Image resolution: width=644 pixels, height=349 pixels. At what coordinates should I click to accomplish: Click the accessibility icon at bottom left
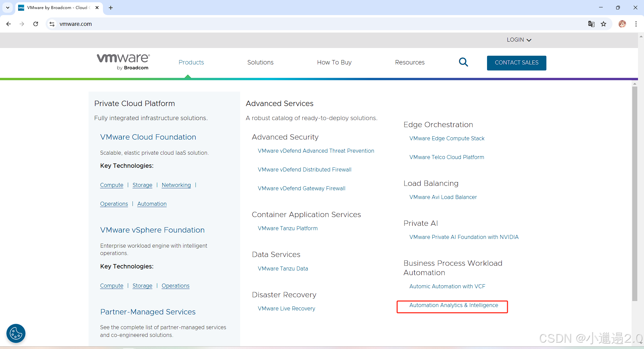16,333
